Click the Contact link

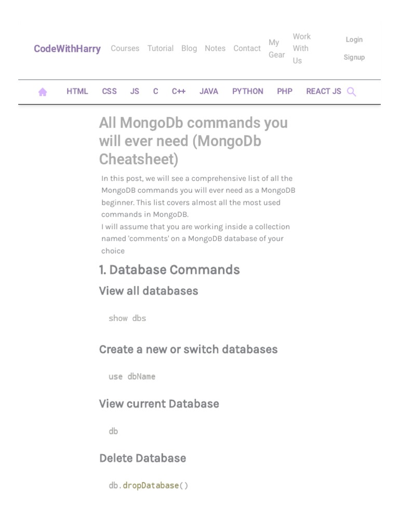(x=247, y=48)
